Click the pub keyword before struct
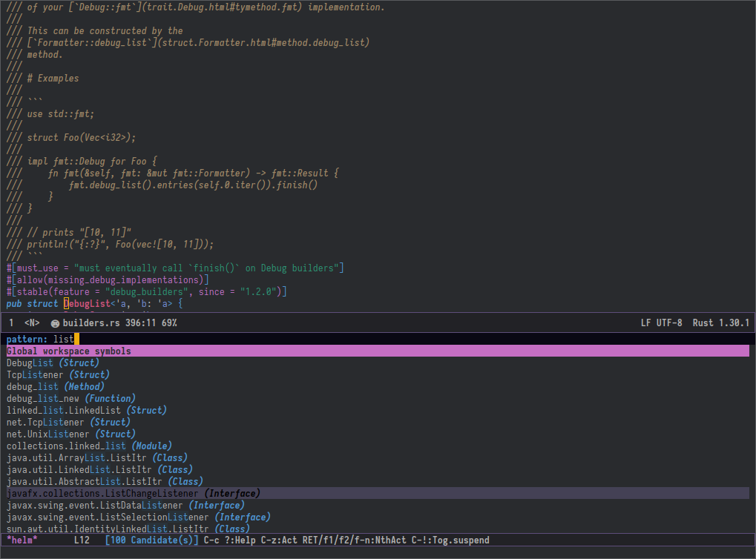Viewport: 756px width, 559px height. pos(14,304)
